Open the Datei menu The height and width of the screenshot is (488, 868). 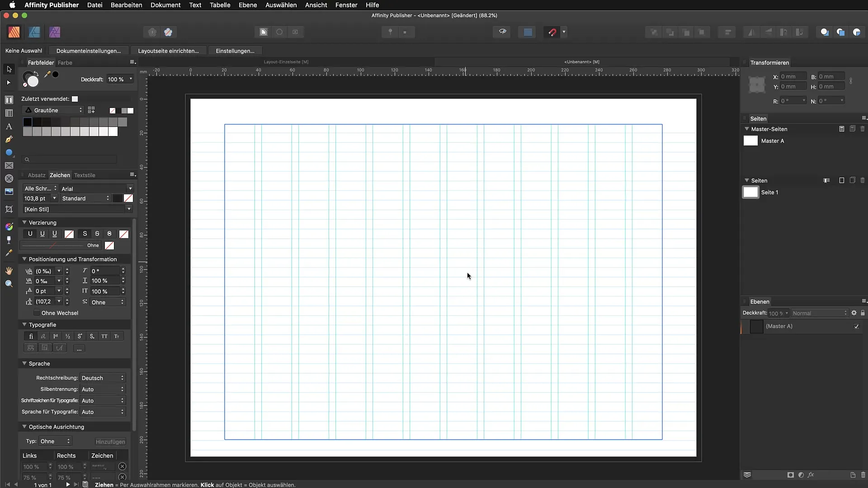(x=94, y=5)
